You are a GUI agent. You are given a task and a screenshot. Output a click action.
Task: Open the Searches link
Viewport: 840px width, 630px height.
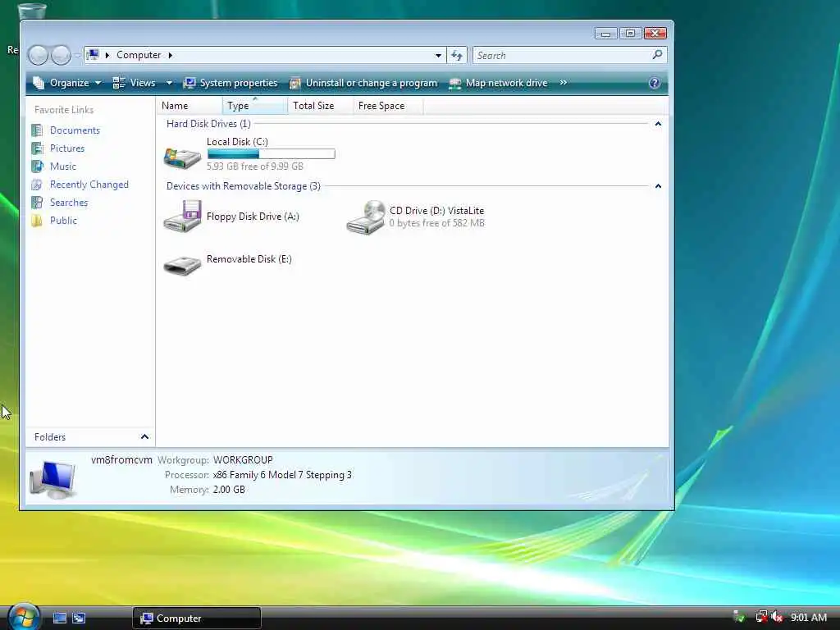pyautogui.click(x=69, y=203)
